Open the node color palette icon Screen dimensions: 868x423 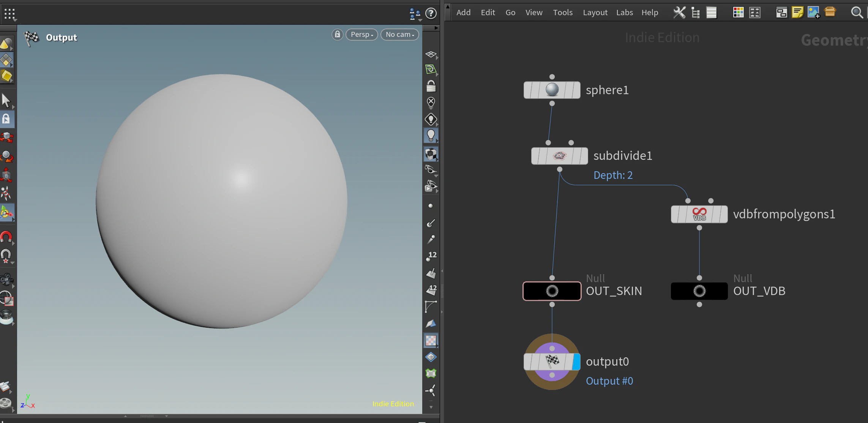click(738, 13)
